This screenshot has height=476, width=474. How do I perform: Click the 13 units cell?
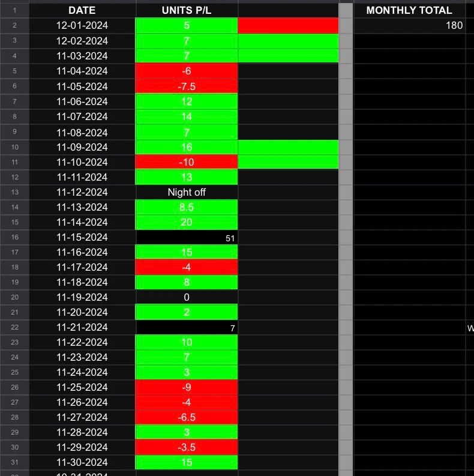187,177
